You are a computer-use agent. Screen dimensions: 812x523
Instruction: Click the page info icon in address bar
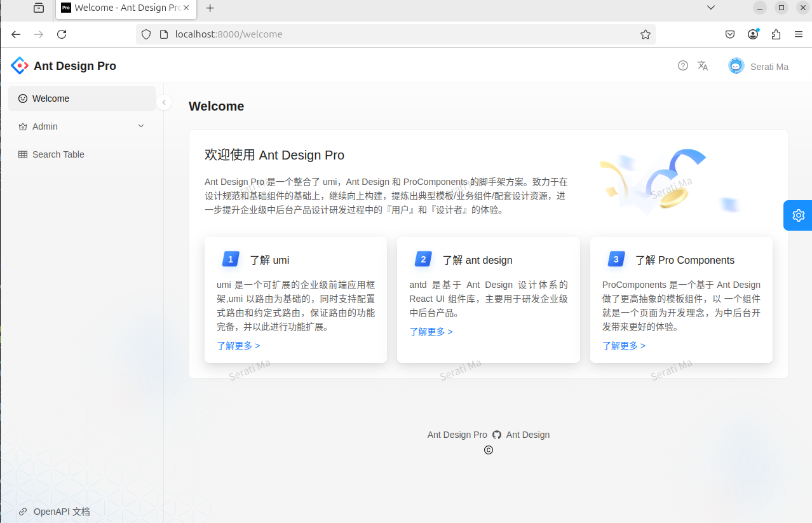163,34
